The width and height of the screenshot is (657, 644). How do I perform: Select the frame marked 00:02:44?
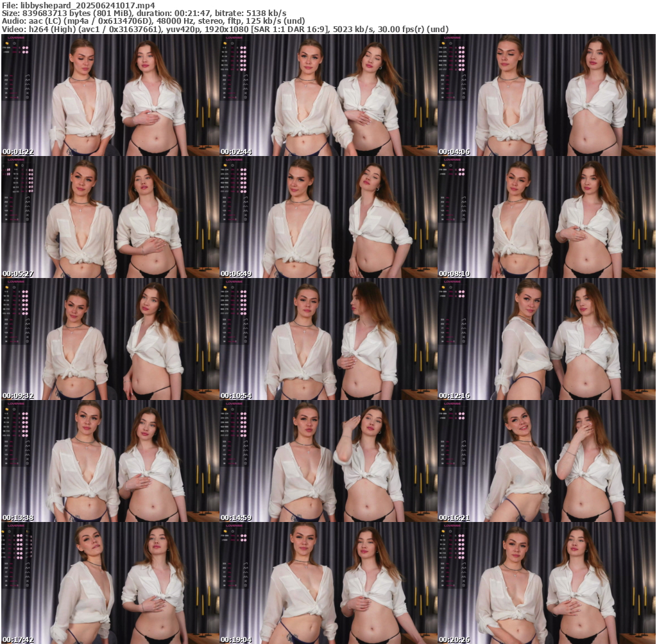pyautogui.click(x=328, y=95)
